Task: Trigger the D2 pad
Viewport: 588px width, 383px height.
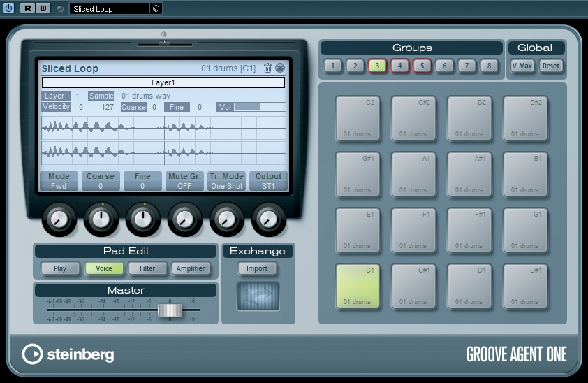Action: pyautogui.click(x=469, y=119)
